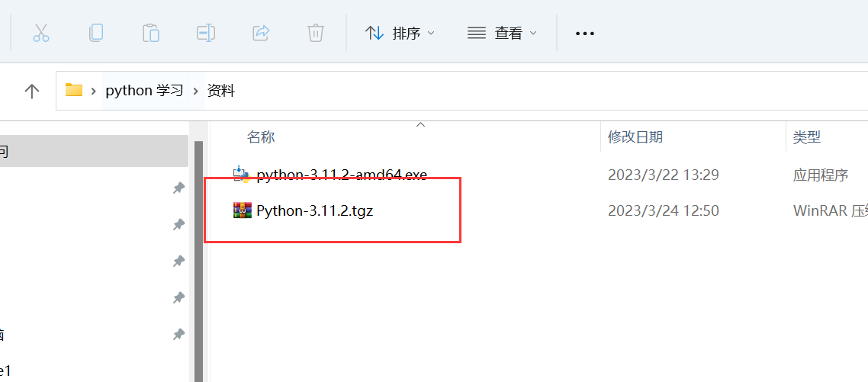The width and height of the screenshot is (868, 382).
Task: Expand chevron before python 学习 breadcrumb
Action: click(x=94, y=91)
